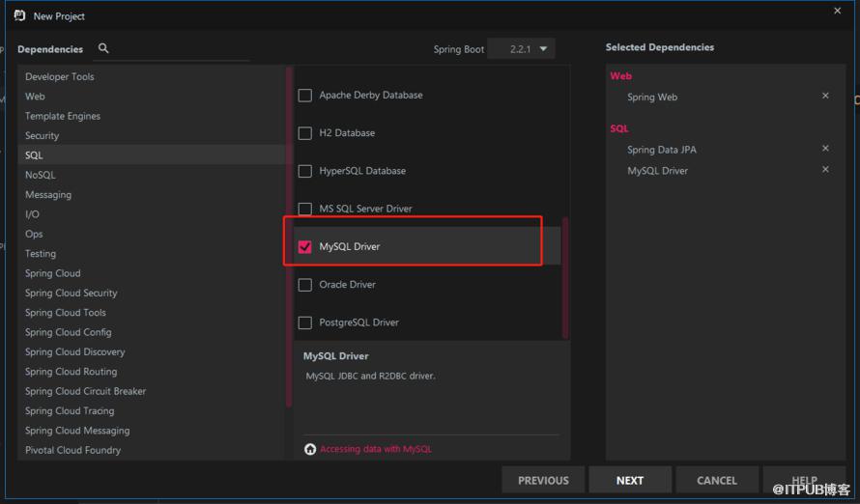Open the I/O category

tap(152, 214)
